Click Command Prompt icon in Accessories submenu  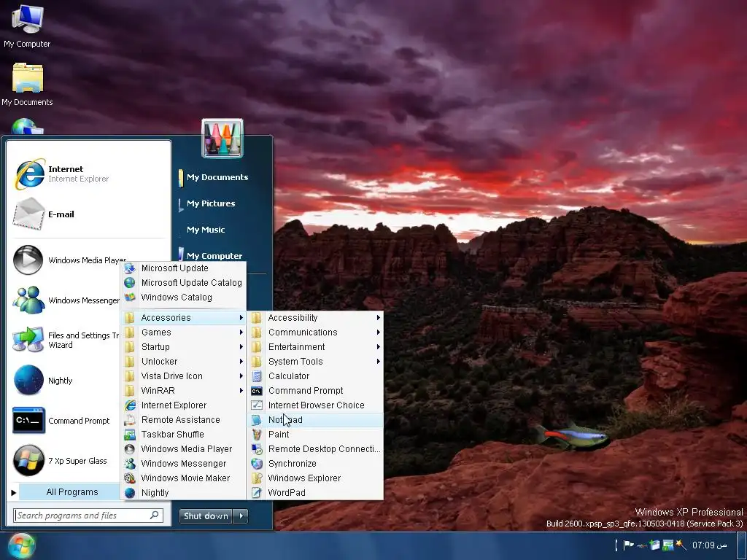click(x=257, y=391)
